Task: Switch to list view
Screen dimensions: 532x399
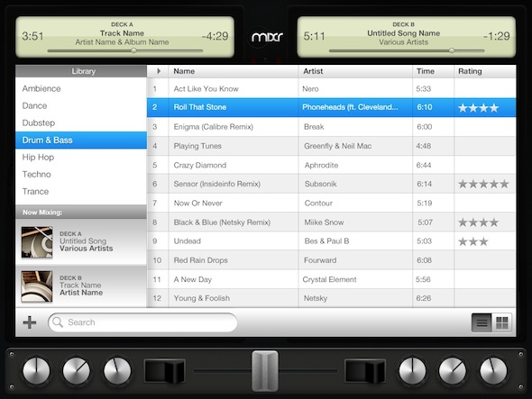Action: 482,322
